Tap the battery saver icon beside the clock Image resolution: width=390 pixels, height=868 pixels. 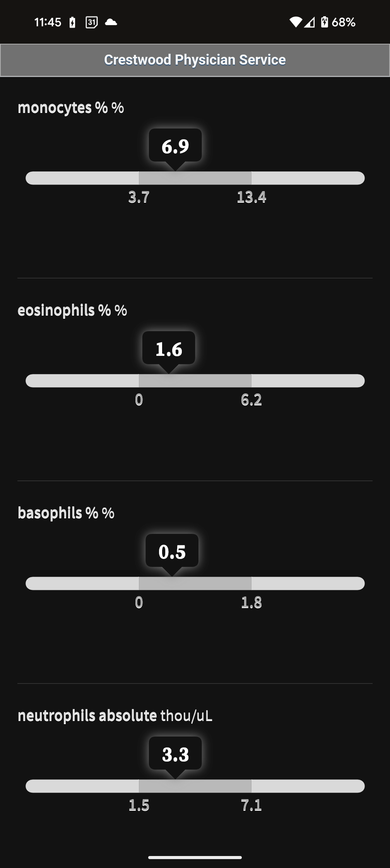[x=72, y=22]
